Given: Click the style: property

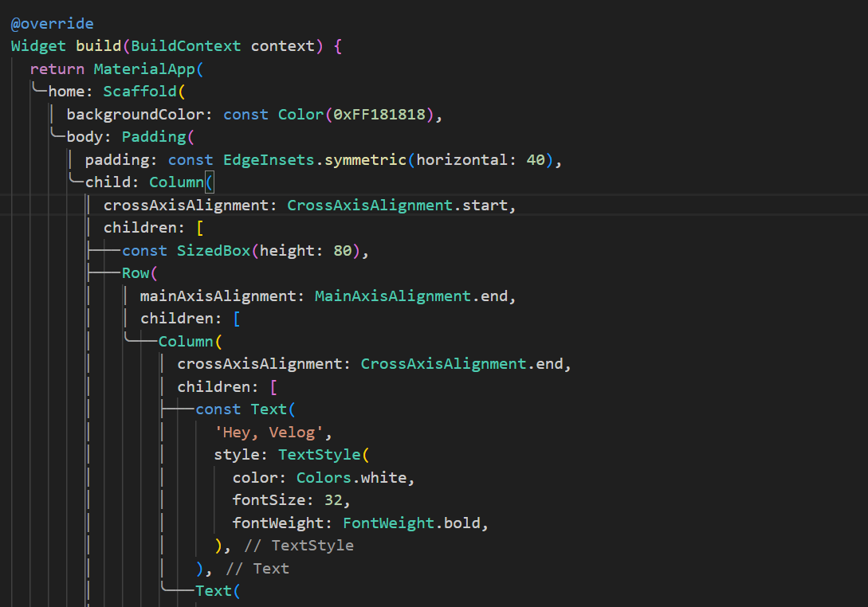Looking at the screenshot, I should [x=241, y=454].
